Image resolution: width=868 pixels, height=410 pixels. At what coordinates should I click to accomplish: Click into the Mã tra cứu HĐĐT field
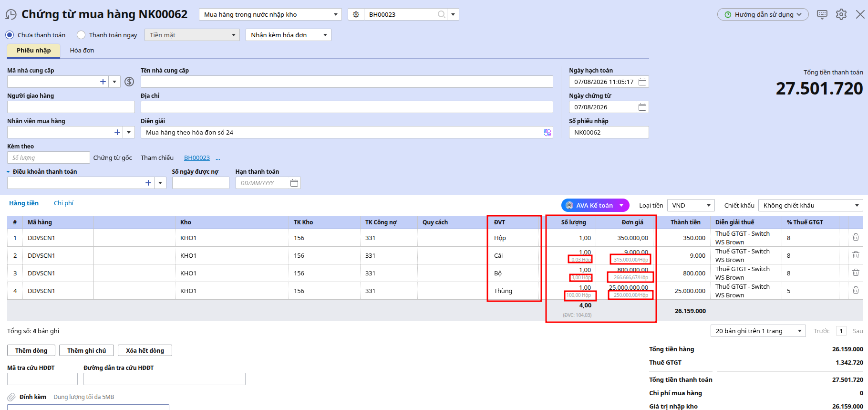tap(42, 379)
